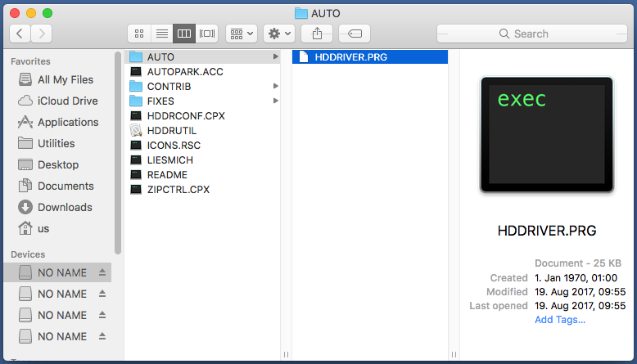Click the second column resize handle
637x364 pixels.
point(454,355)
